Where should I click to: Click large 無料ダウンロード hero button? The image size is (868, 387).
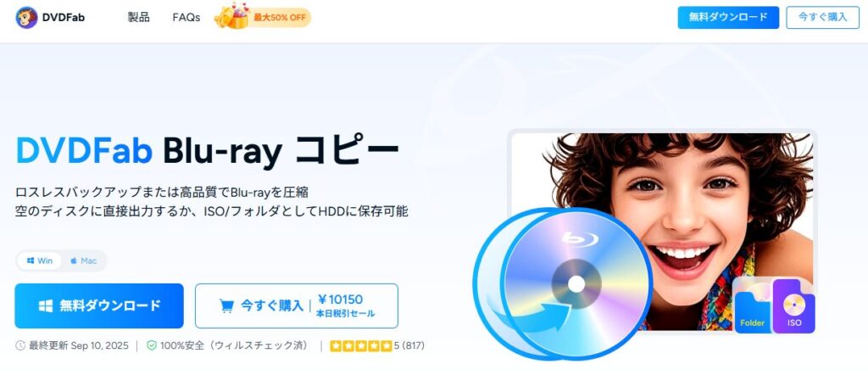pos(99,306)
